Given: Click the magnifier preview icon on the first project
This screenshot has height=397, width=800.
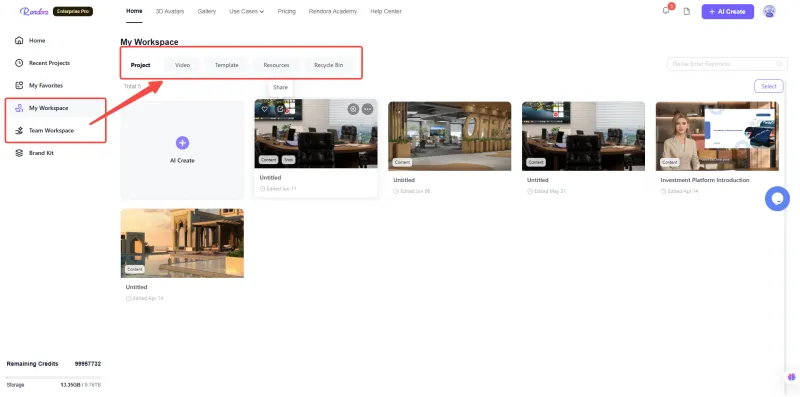Looking at the screenshot, I should (x=353, y=109).
